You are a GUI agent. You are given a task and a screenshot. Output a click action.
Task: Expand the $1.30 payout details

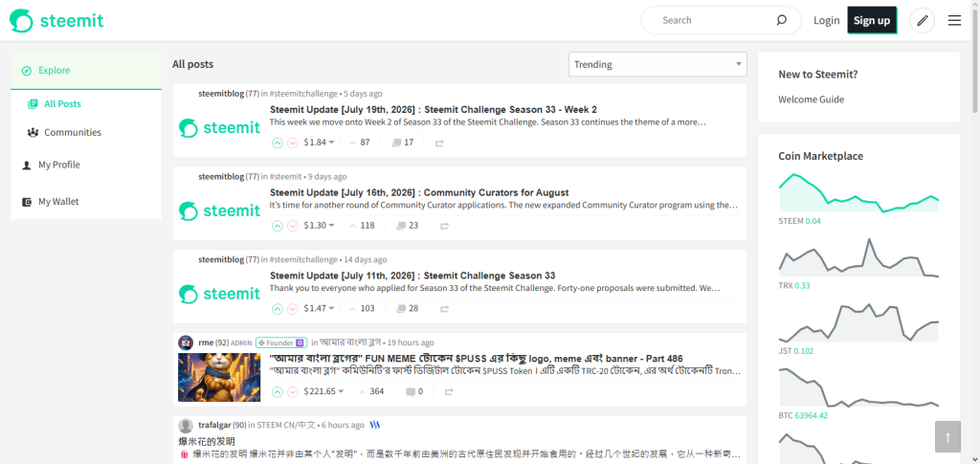point(319,226)
